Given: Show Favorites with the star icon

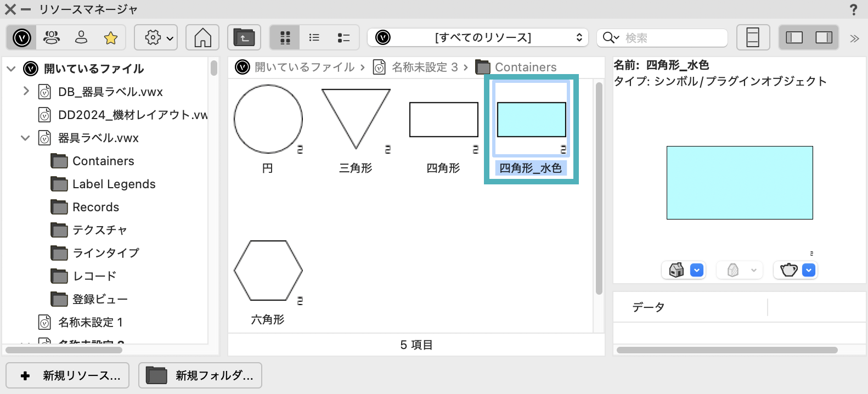Looking at the screenshot, I should point(111,38).
